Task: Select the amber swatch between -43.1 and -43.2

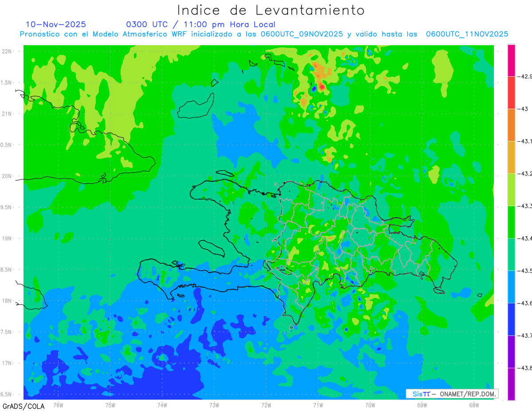Action: click(511, 157)
